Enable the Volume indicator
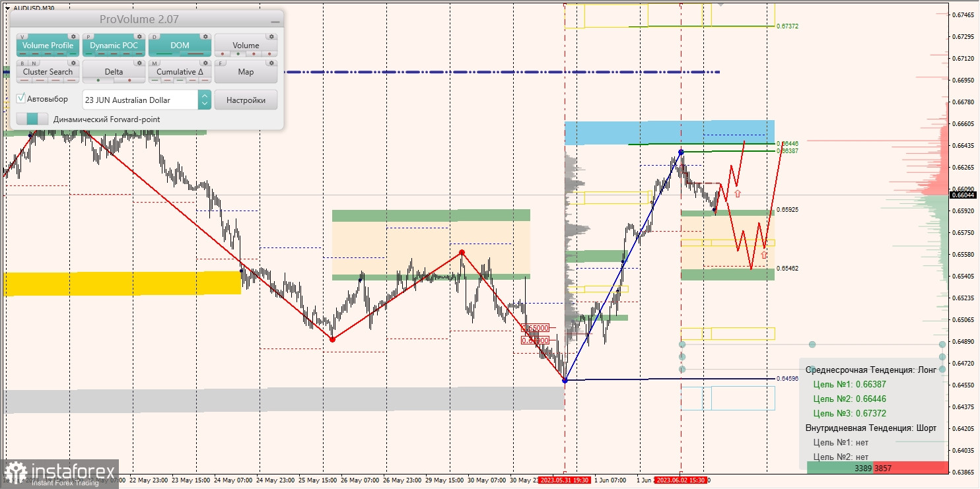Viewport: 980px width, 489px height. (246, 46)
